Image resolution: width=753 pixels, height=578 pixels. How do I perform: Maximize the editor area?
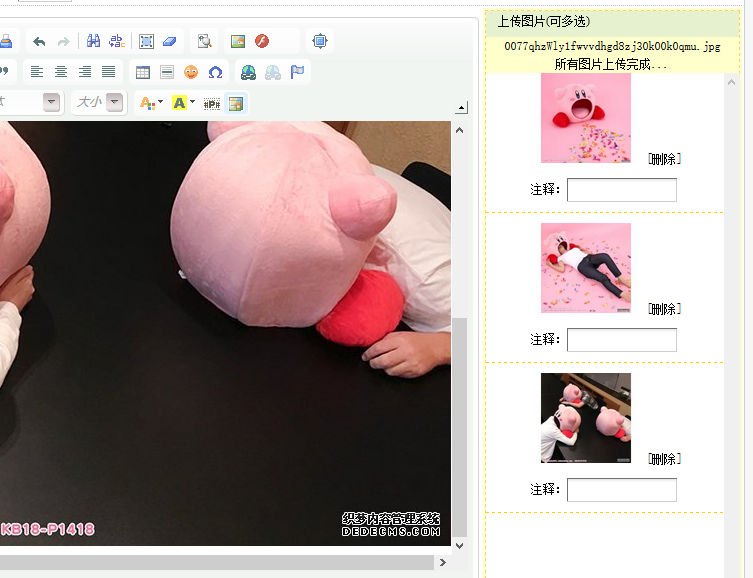(x=320, y=41)
